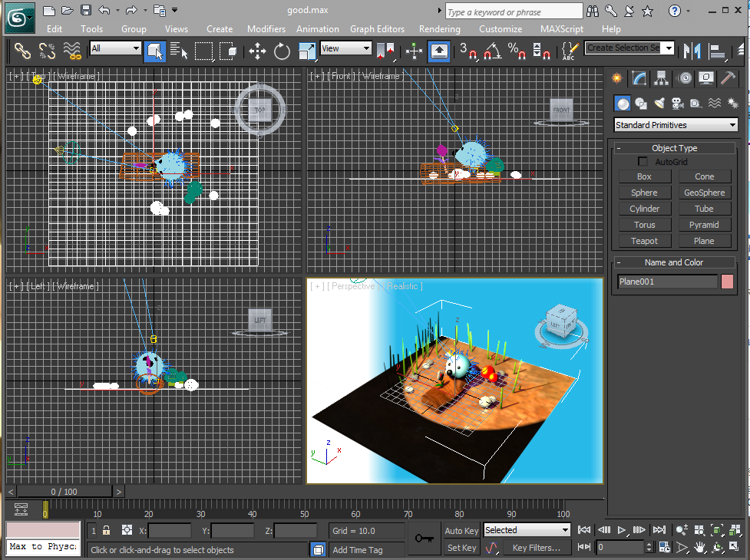Image resolution: width=750 pixels, height=560 pixels.
Task: Select the Select and Move tool
Action: [x=257, y=51]
